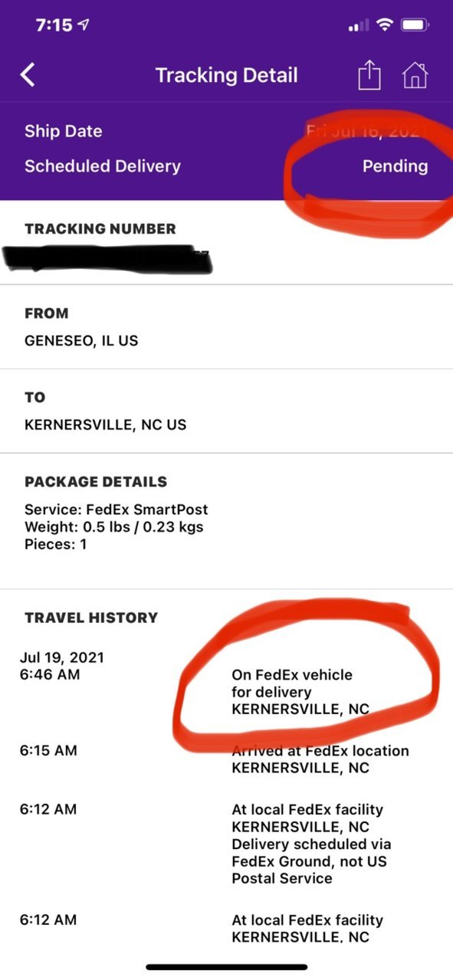Tap the 7:15 clock in status bar

pyautogui.click(x=54, y=25)
